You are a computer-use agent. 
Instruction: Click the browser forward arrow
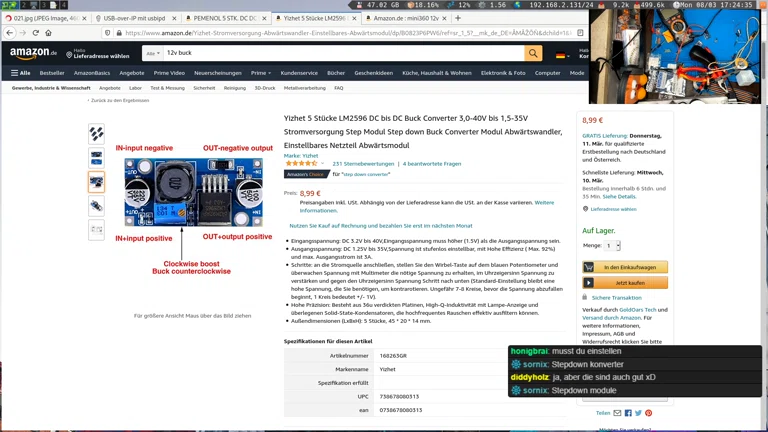click(x=23, y=33)
